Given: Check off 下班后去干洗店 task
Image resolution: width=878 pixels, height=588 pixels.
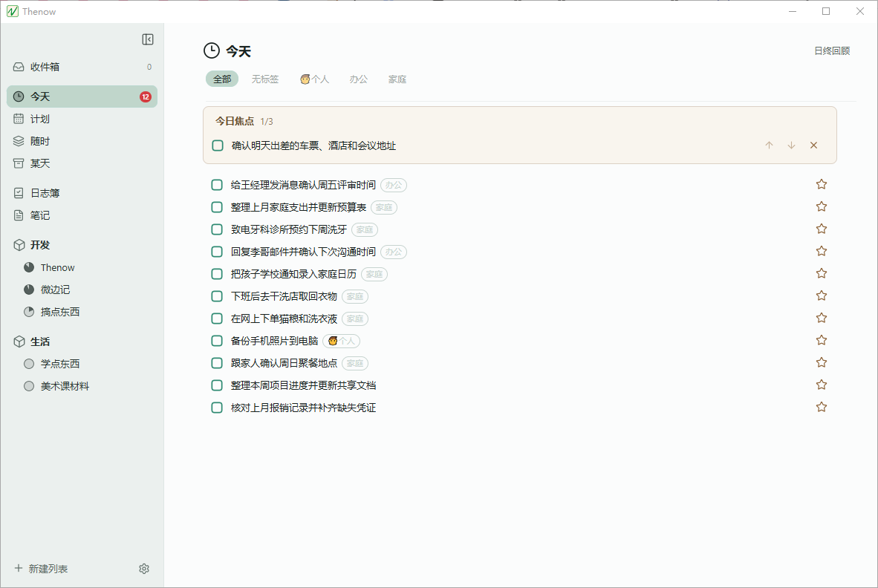Looking at the screenshot, I should pos(217,296).
